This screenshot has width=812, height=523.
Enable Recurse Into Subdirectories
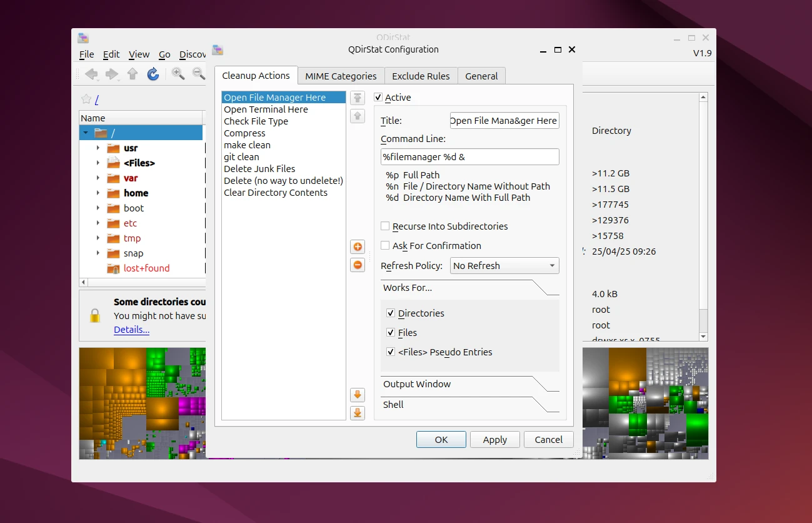(x=386, y=226)
